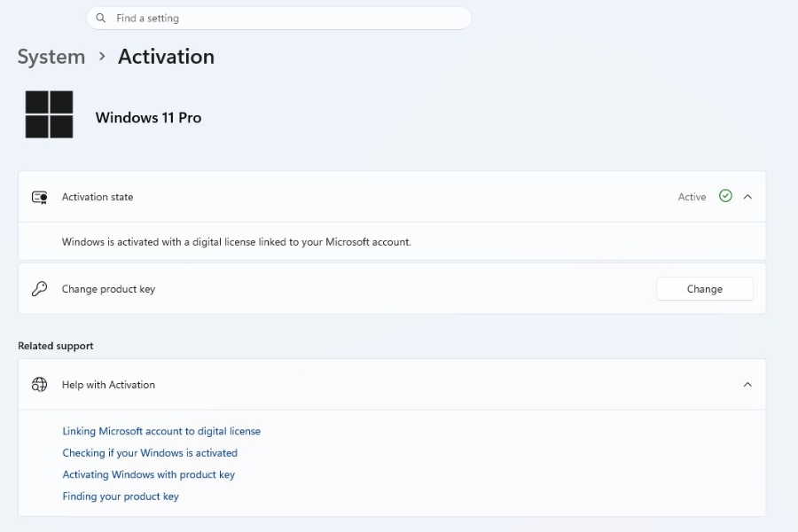The width and height of the screenshot is (798, 532).
Task: Open Activating Windows with product key link
Action: pyautogui.click(x=149, y=474)
